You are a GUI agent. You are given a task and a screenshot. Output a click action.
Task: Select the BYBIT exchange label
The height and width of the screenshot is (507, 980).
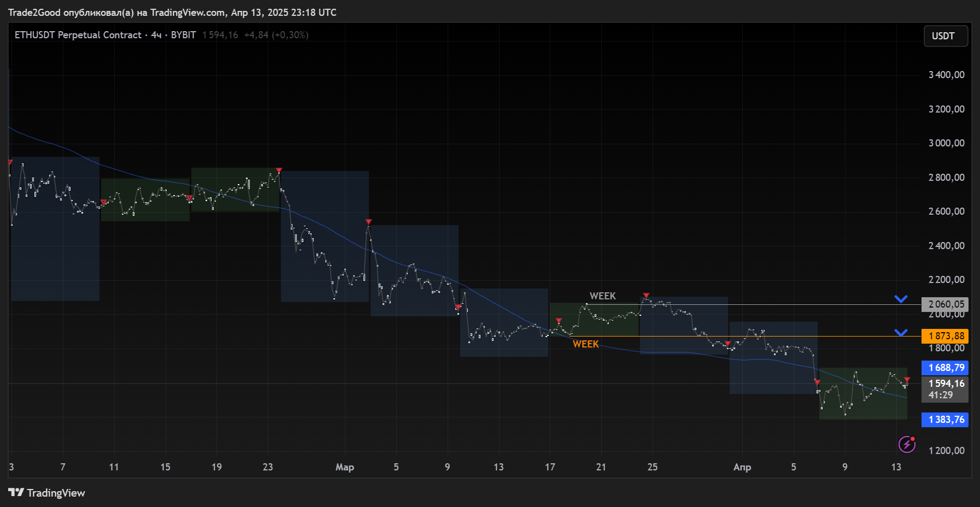tap(183, 35)
